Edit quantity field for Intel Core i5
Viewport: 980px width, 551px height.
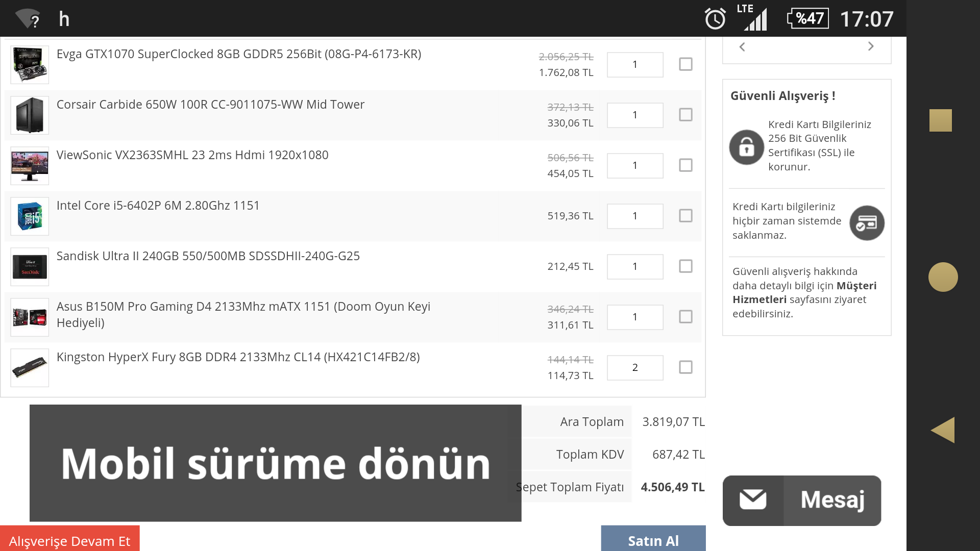point(635,216)
